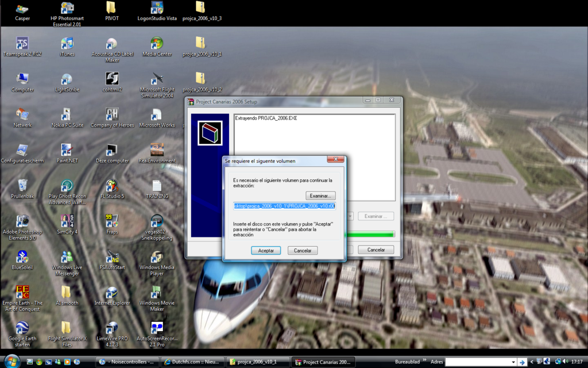Open the Computer desktop icon

pyautogui.click(x=22, y=83)
